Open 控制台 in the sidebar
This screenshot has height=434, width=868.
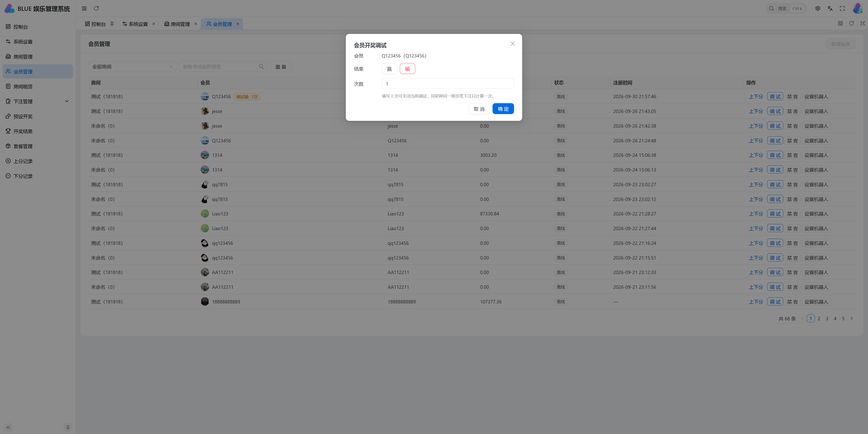pyautogui.click(x=38, y=27)
